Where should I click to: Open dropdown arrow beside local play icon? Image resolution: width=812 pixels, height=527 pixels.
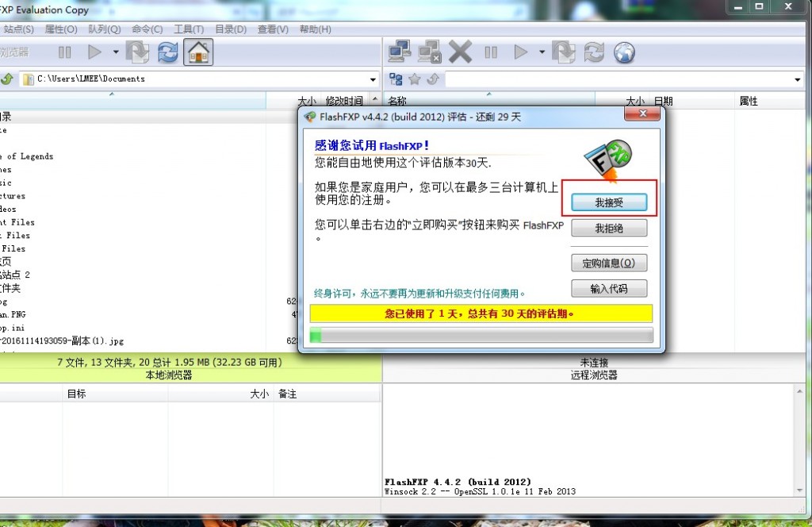coord(116,52)
